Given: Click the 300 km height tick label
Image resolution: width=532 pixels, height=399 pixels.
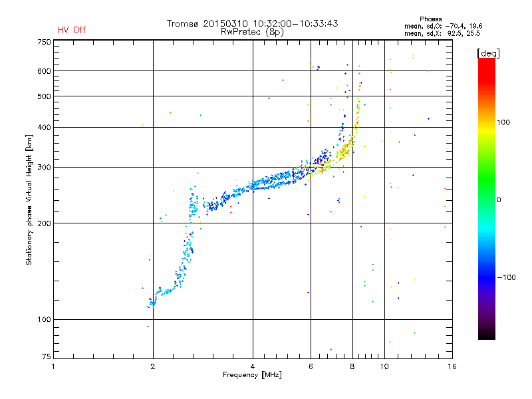Looking at the screenshot, I should tap(44, 168).
